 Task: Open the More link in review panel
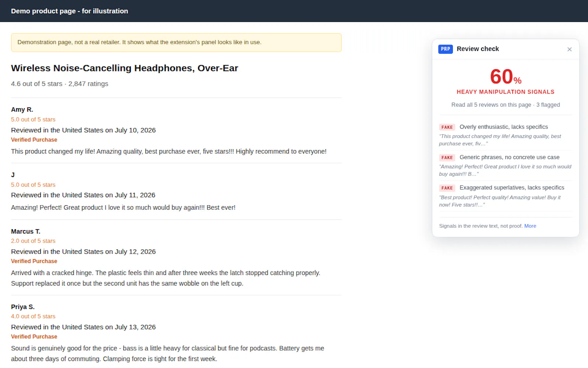tap(530, 226)
